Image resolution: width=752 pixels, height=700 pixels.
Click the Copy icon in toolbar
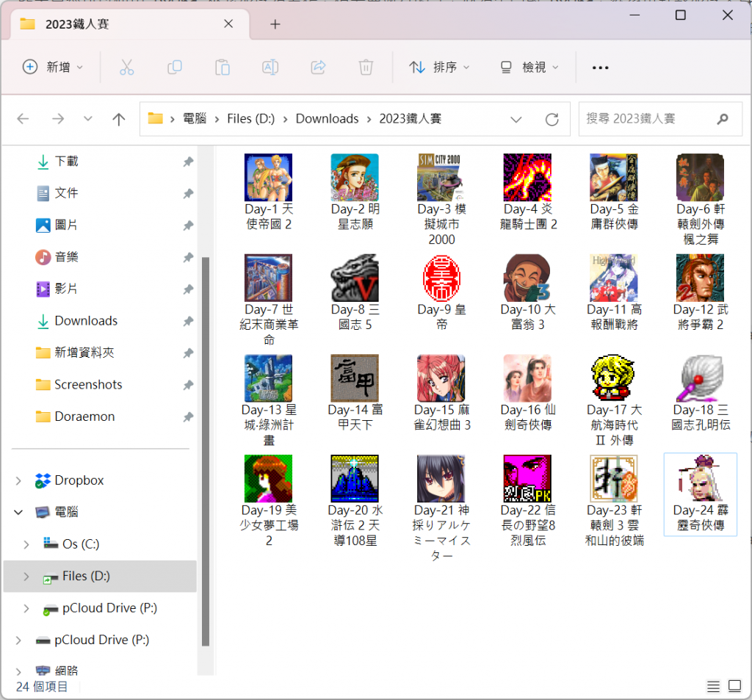coord(175,67)
